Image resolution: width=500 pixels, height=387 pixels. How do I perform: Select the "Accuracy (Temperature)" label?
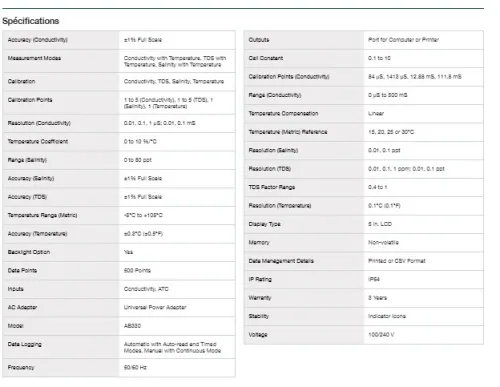pos(38,234)
